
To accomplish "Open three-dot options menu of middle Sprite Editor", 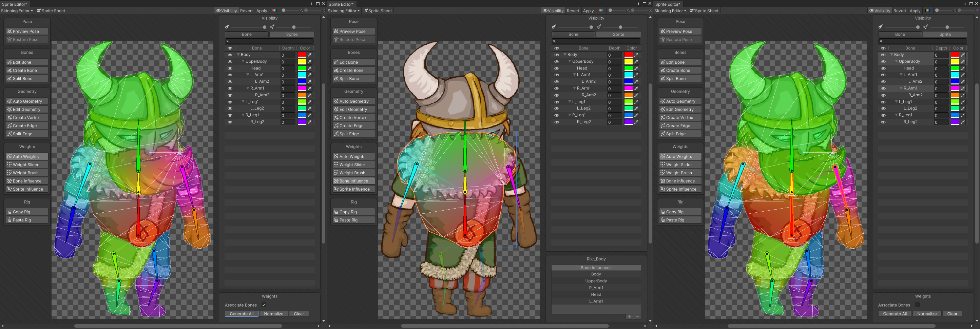I will click(638, 3).
